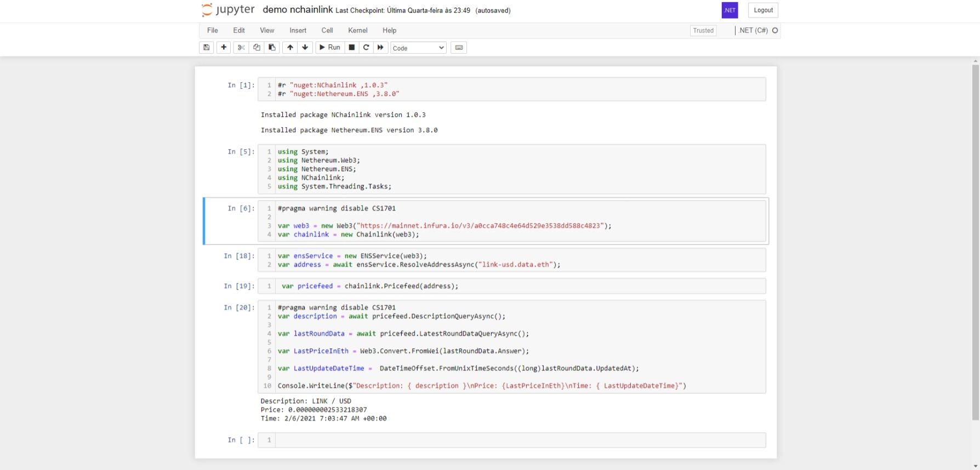Viewport: 980px width, 470px height.
Task: Cut selected cells with scissors icon
Action: click(241, 48)
